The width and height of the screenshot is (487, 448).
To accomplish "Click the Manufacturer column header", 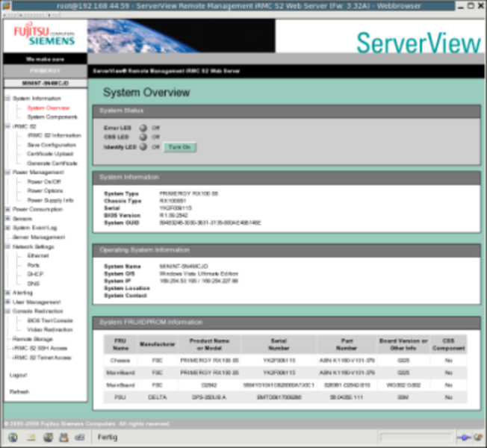I will pos(158,344).
